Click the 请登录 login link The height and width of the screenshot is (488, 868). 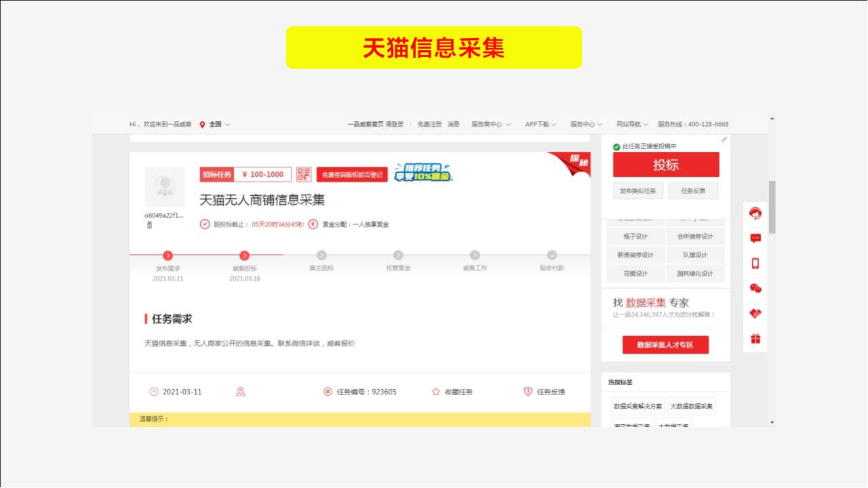[395, 125]
